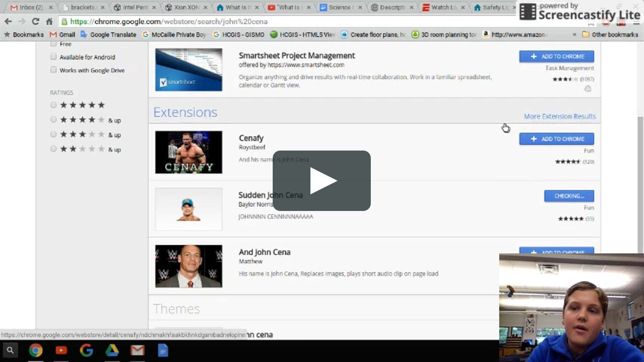Click the Google Drive icon under Smartsheet rating
644x362 pixels.
pos(588,89)
